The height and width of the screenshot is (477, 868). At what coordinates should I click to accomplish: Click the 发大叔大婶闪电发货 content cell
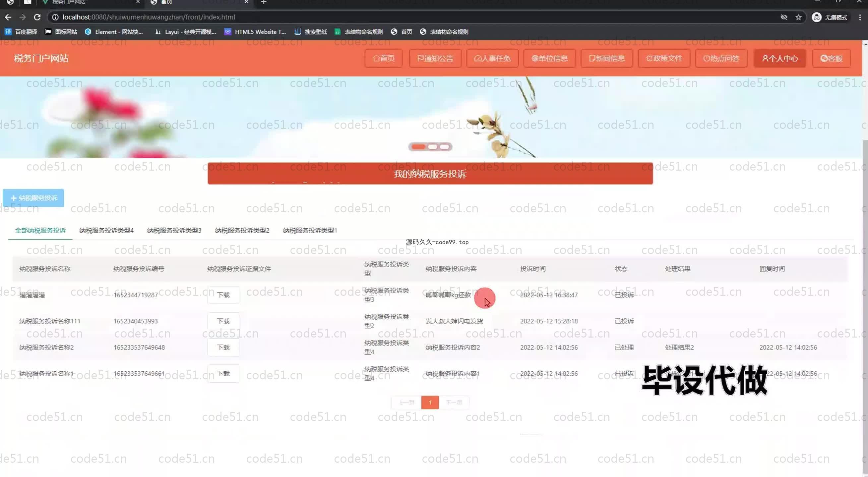click(x=454, y=321)
